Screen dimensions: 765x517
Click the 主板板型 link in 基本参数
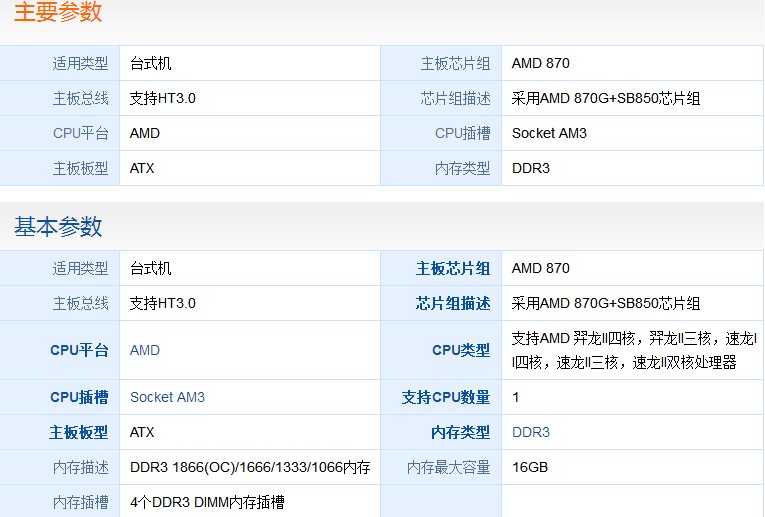pyautogui.click(x=79, y=432)
